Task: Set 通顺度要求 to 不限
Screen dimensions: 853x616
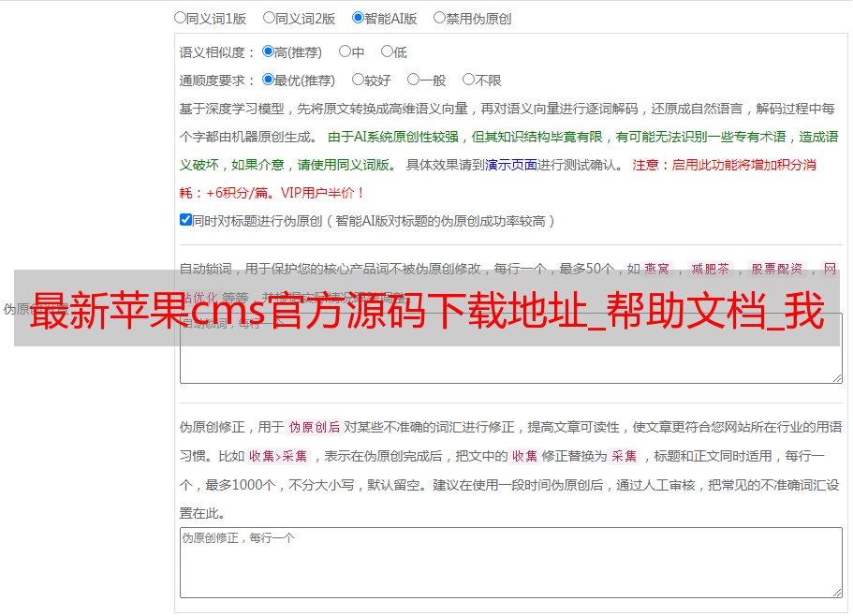Action: point(468,80)
